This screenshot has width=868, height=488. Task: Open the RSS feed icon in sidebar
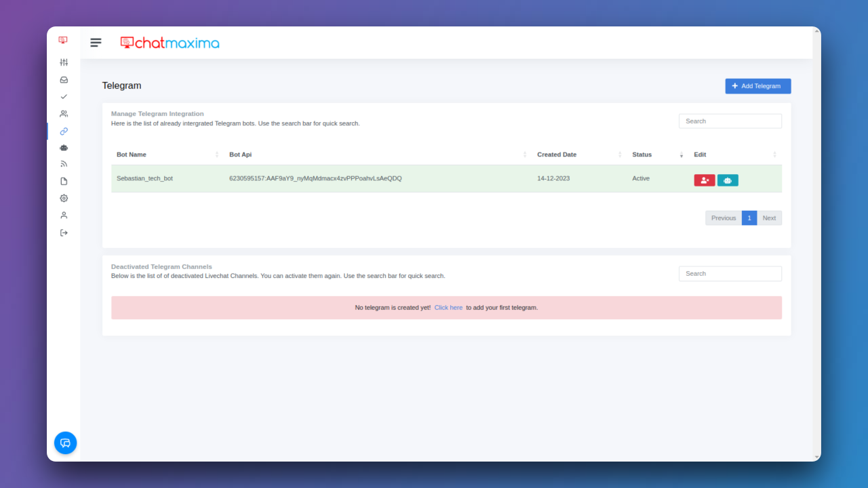[64, 164]
